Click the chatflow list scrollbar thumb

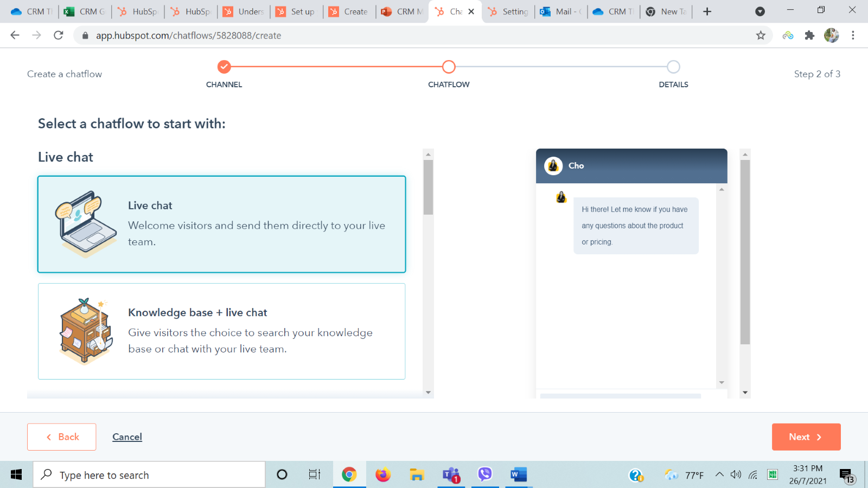(x=428, y=187)
